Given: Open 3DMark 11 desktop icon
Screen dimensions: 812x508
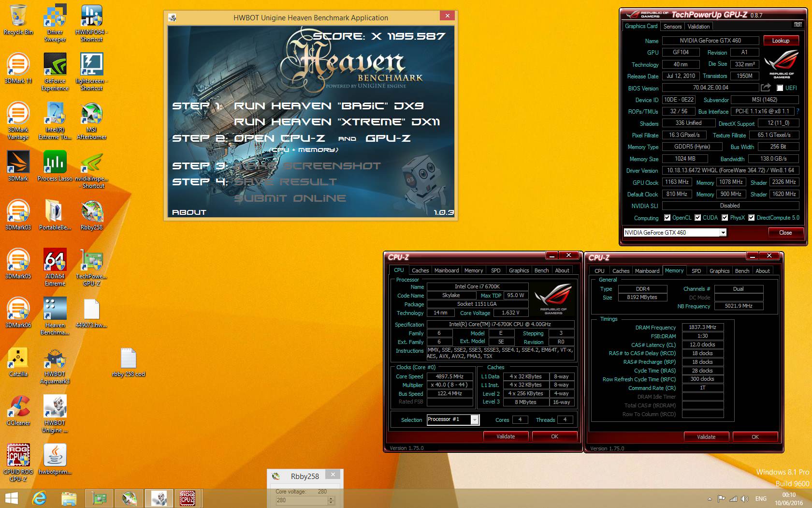Looking at the screenshot, I should pyautogui.click(x=18, y=69).
